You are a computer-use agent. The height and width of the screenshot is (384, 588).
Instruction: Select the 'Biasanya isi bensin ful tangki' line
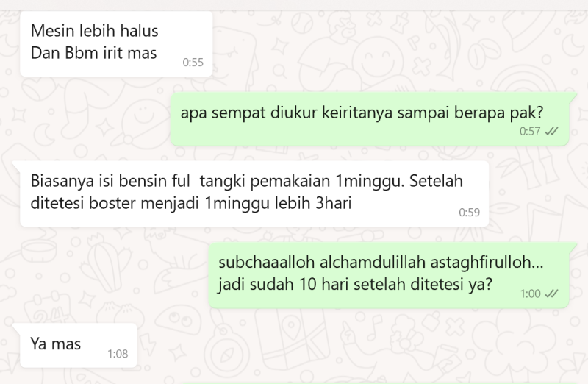[247, 181]
